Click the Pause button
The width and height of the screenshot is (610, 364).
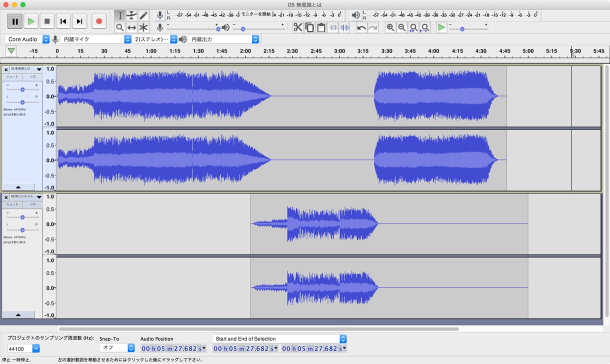[14, 21]
